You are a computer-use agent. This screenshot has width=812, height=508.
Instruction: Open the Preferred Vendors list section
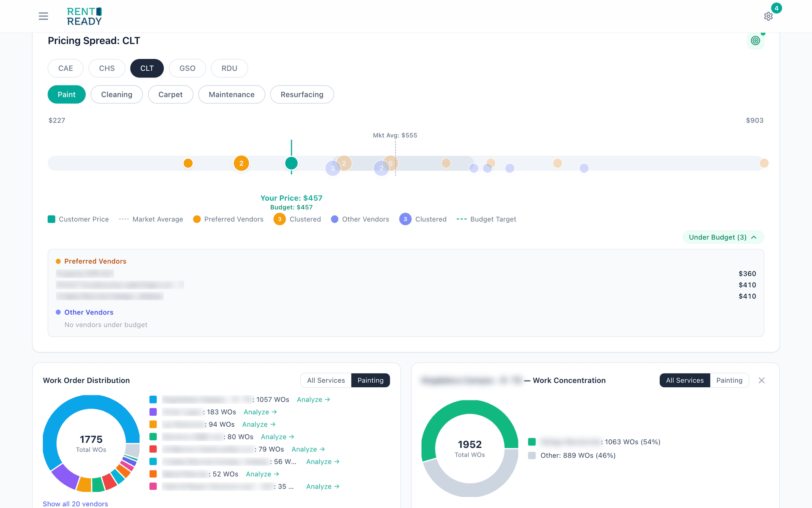pyautogui.click(x=95, y=261)
